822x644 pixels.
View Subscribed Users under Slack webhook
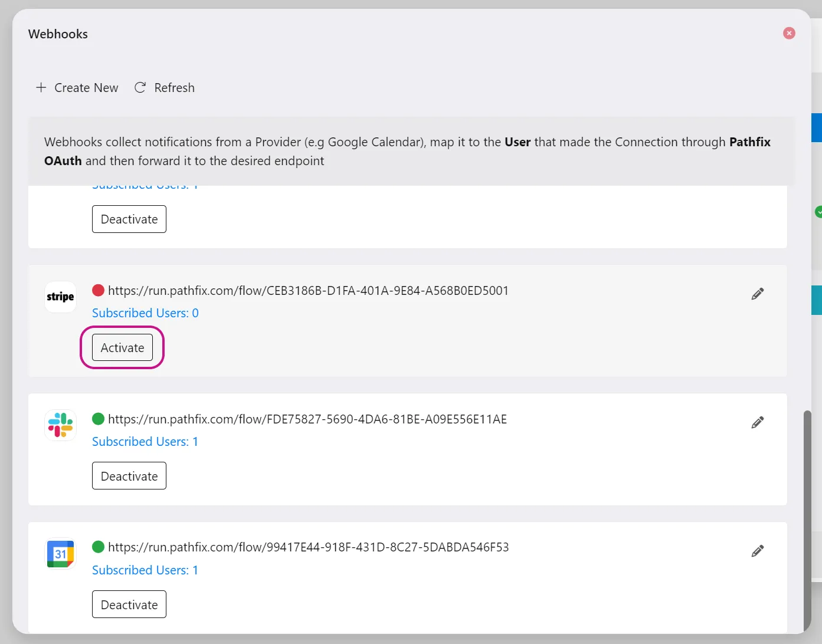(x=145, y=442)
